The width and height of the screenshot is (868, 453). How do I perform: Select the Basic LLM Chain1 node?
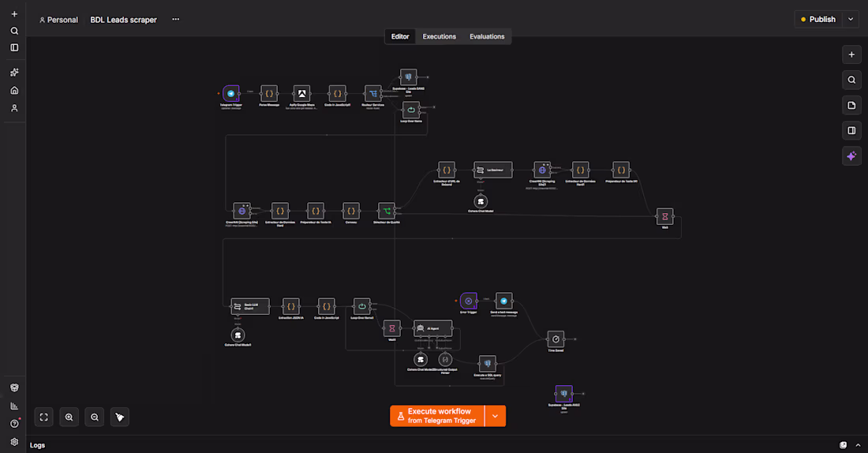tap(250, 306)
